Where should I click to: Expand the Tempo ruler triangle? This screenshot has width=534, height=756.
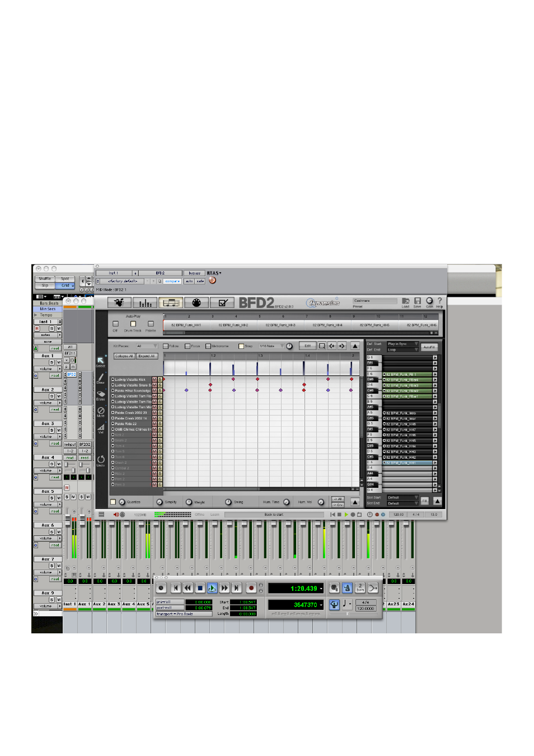tap(36, 315)
